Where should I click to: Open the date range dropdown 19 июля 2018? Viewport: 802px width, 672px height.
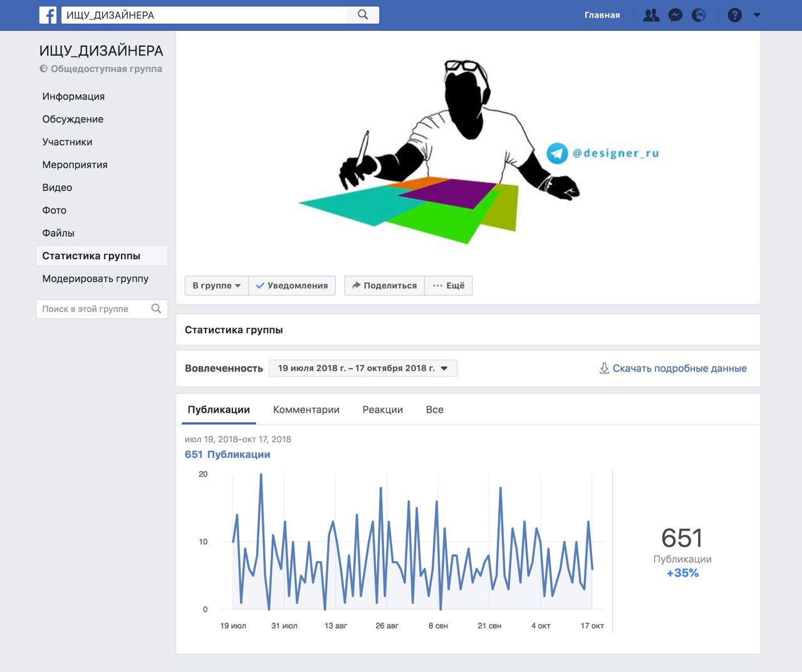363,368
